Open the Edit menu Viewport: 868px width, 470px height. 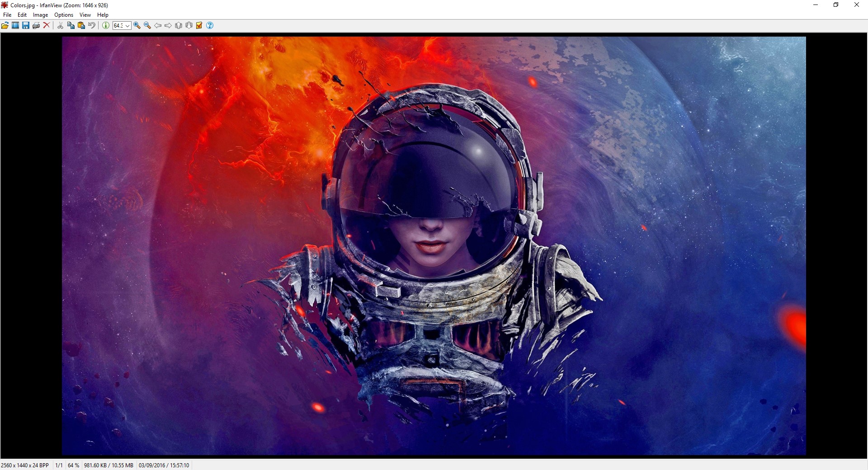pos(22,15)
